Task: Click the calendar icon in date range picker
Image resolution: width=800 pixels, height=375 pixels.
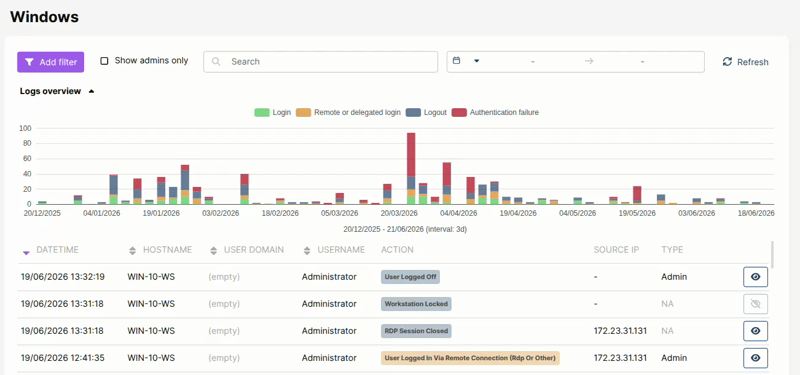Action: coord(457,60)
